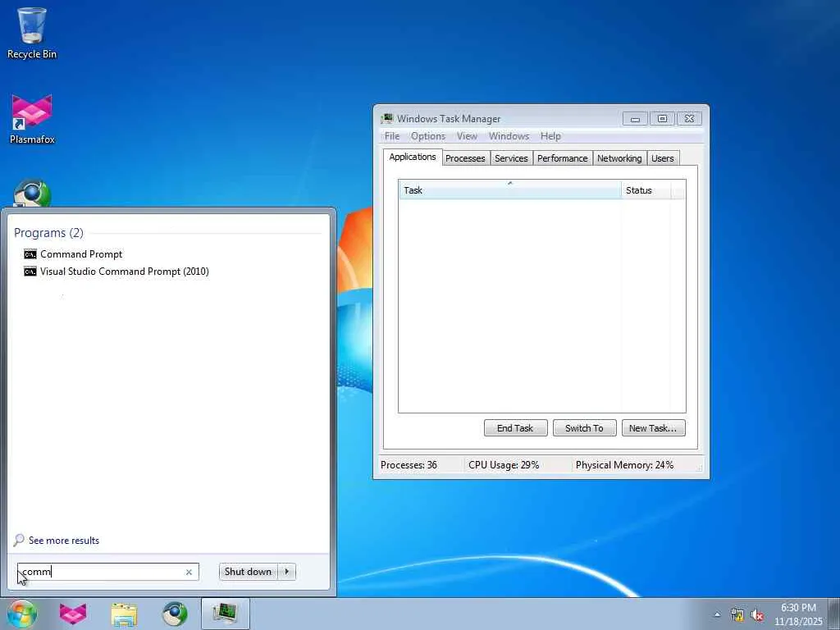Screen dimensions: 840x630
Task: Click the New Task... button
Action: pos(653,428)
